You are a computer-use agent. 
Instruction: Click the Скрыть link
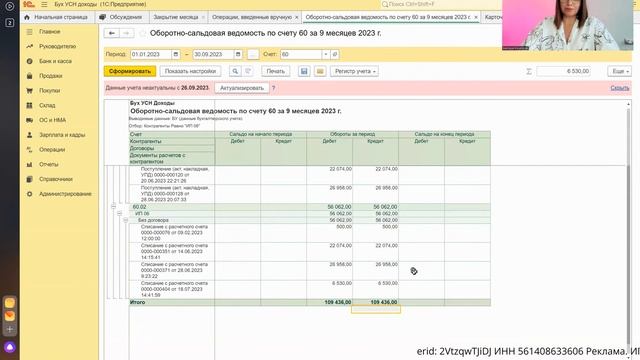point(620,88)
